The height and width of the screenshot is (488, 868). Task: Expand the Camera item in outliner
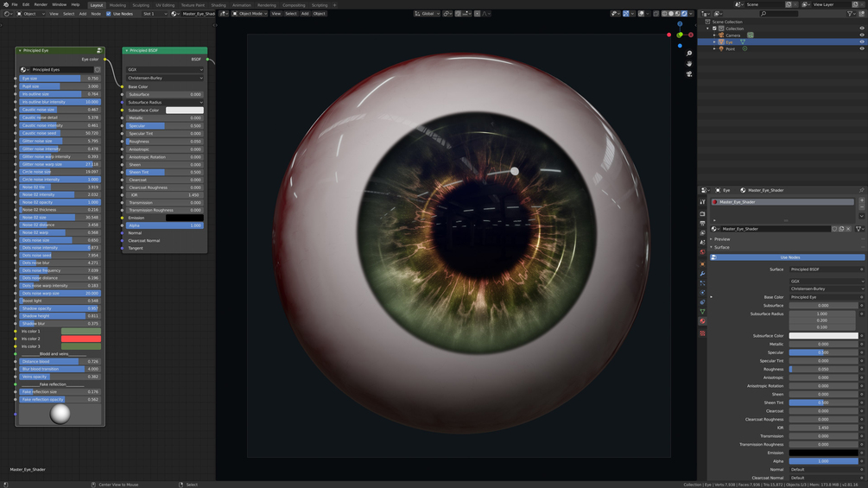point(714,35)
